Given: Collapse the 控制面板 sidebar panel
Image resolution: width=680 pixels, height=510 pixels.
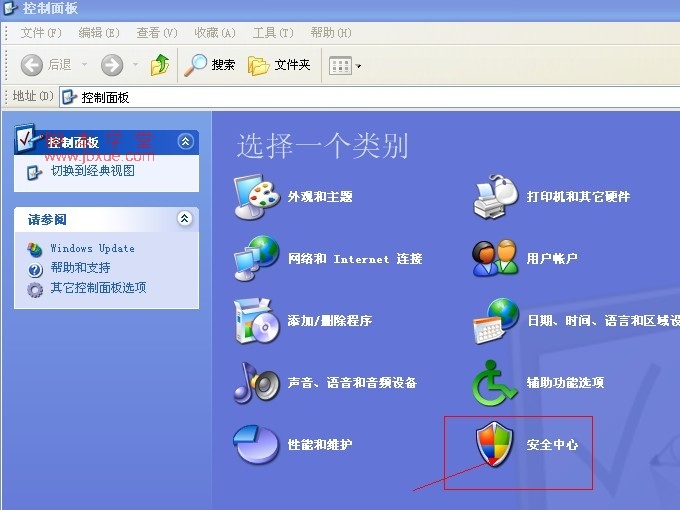Looking at the screenshot, I should click(184, 142).
